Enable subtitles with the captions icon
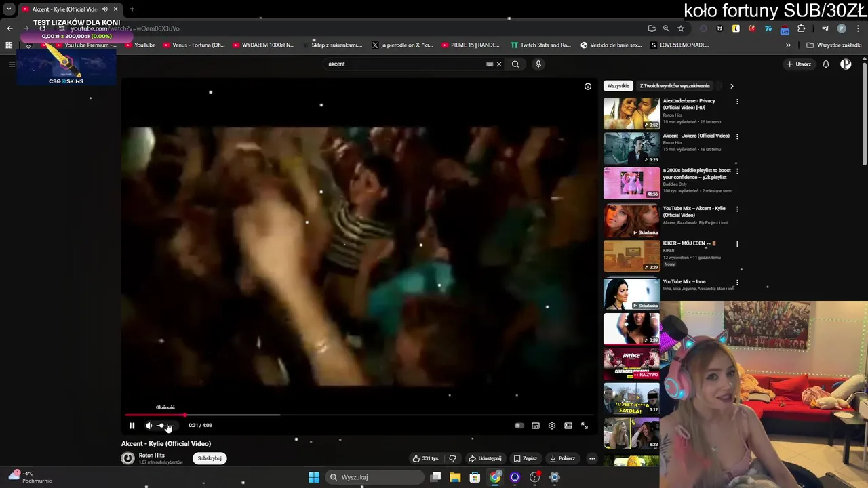This screenshot has height=488, width=868. (536, 426)
